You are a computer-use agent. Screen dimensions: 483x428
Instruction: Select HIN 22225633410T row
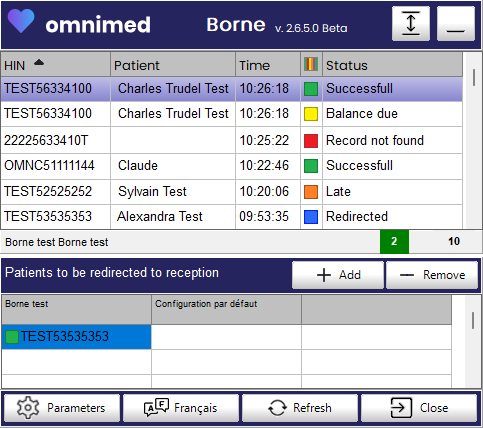click(x=231, y=140)
